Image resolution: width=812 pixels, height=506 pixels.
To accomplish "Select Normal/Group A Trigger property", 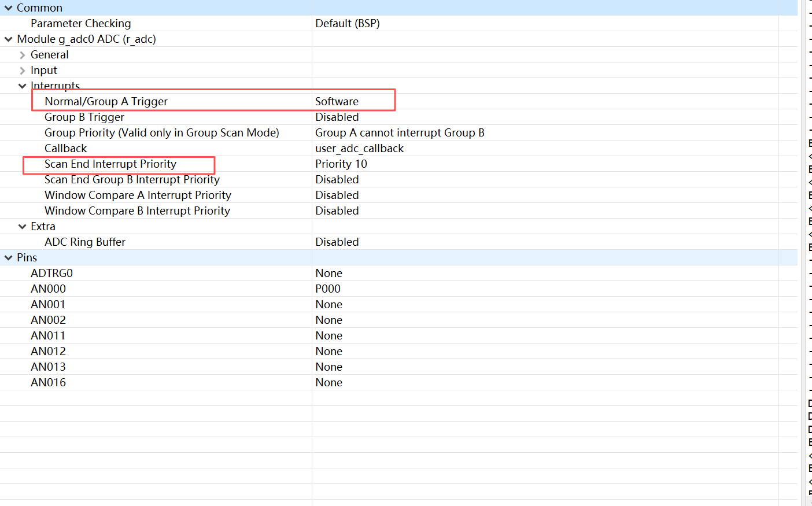I will pyautogui.click(x=106, y=102).
